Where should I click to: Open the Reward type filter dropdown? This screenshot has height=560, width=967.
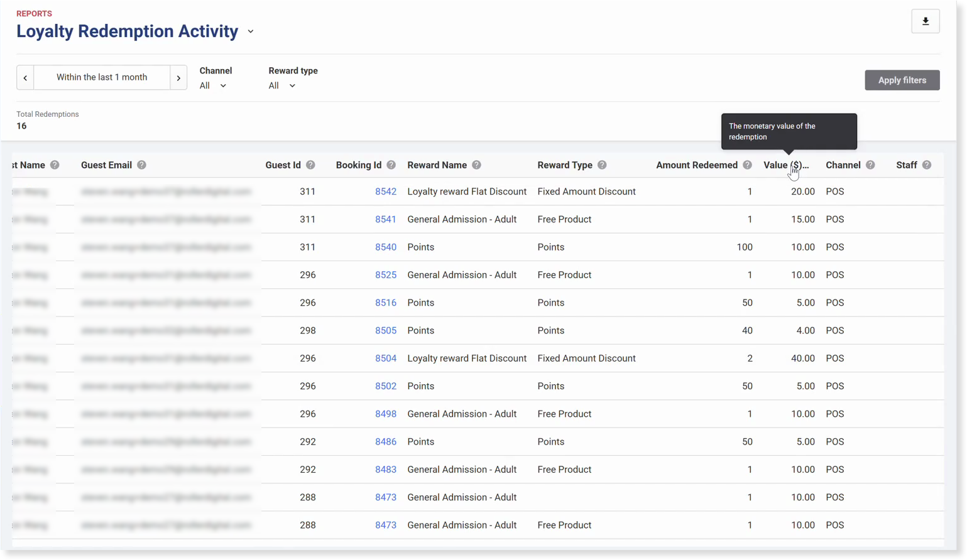282,85
